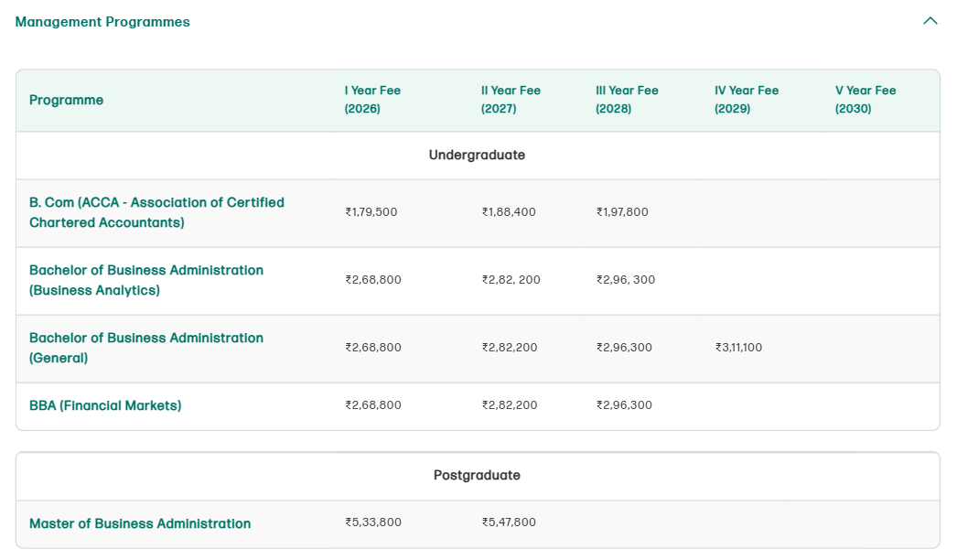This screenshot has width=957, height=560.
Task: Click the Undergraduate section label
Action: 477,155
